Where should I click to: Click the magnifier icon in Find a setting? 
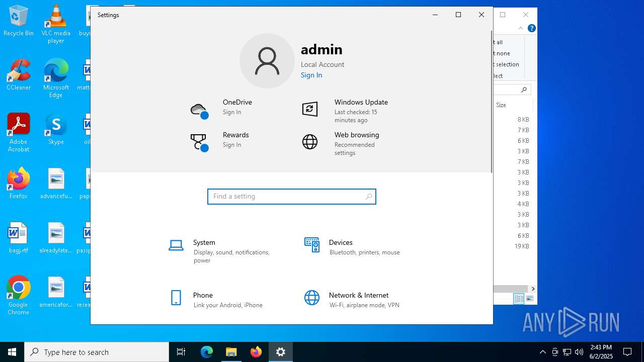369,197
